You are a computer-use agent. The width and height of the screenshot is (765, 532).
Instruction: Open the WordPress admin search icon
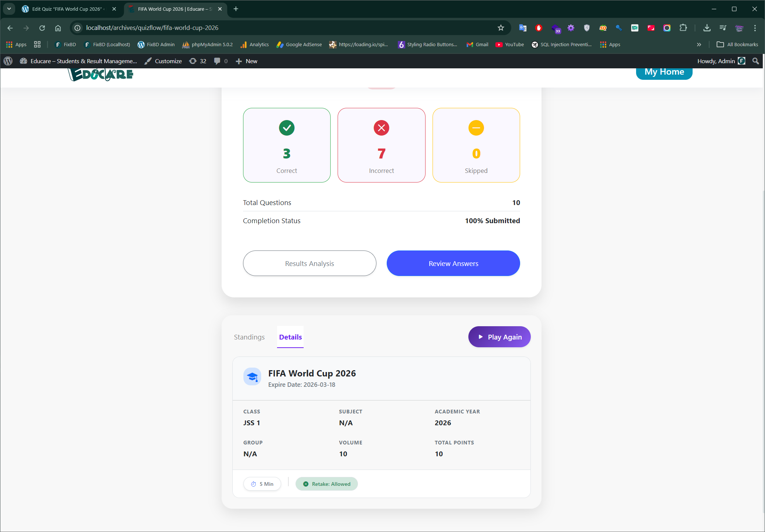pyautogui.click(x=756, y=61)
